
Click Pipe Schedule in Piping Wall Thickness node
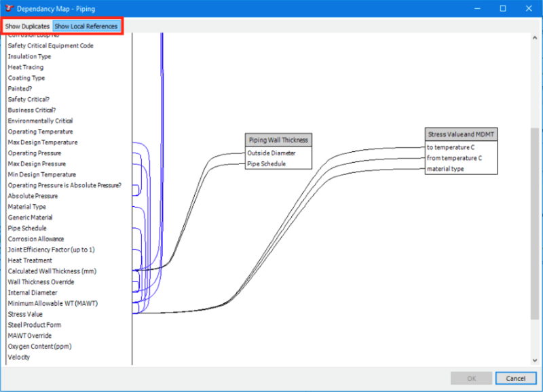267,164
